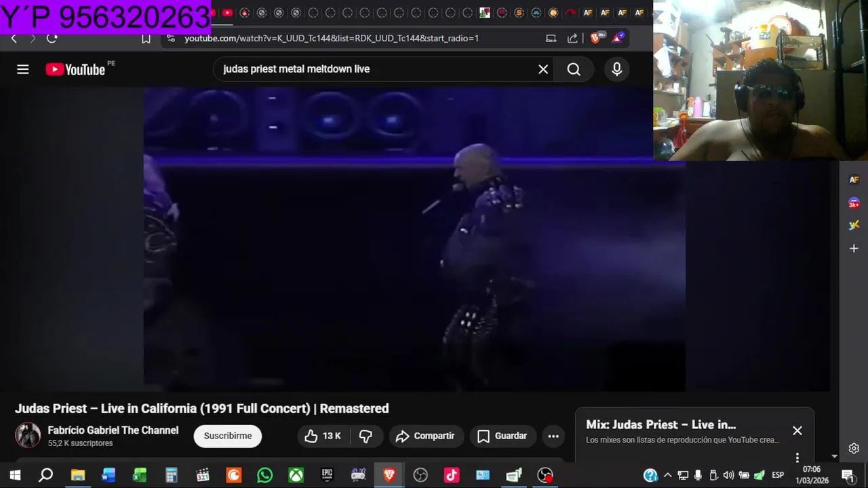Image resolution: width=868 pixels, height=488 pixels.
Task: Open the Windows Start menu
Action: click(15, 475)
